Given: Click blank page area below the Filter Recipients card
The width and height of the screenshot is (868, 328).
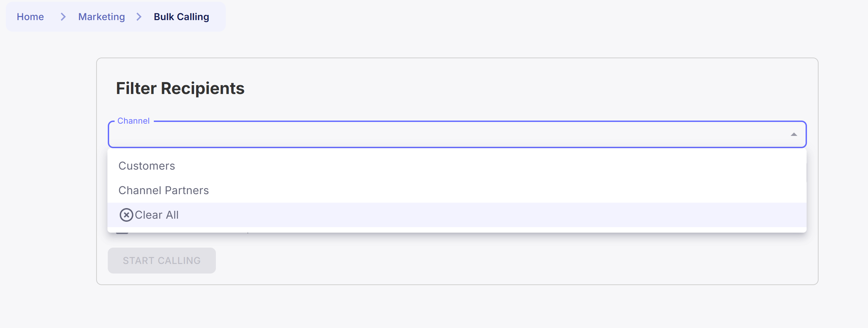Looking at the screenshot, I should 443,307.
